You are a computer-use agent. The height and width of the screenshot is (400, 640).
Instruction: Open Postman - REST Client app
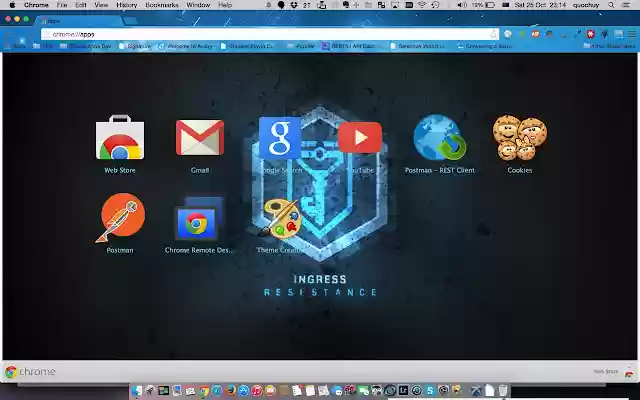click(440, 137)
